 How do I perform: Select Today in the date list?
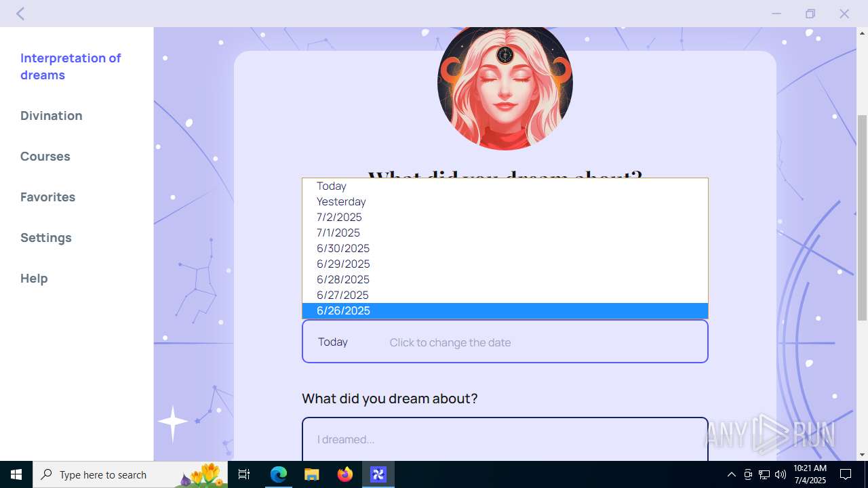tap(505, 186)
